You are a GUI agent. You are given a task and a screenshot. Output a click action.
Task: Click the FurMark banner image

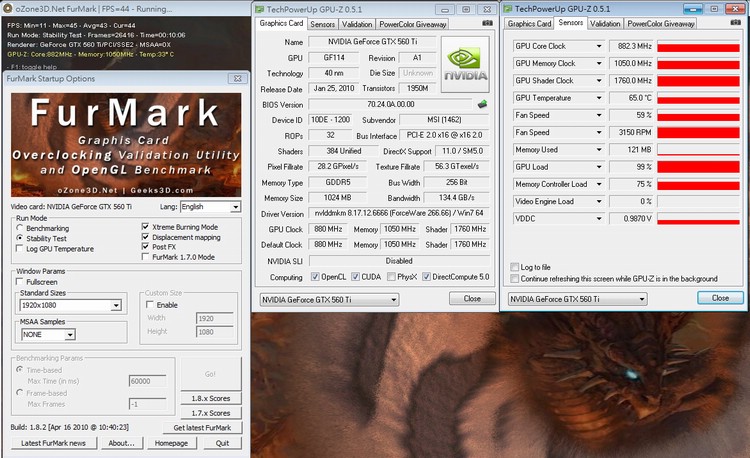pyautogui.click(x=126, y=145)
